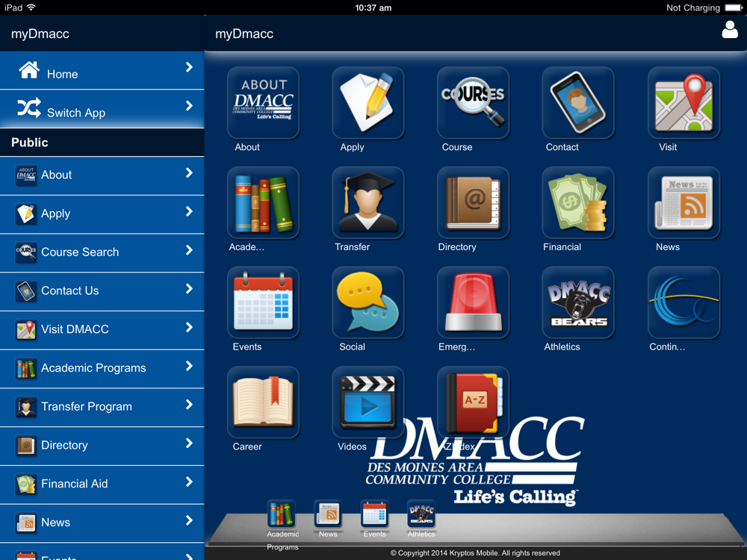Tap the 10:37 am clock
This screenshot has width=747, height=560.
[x=373, y=7]
